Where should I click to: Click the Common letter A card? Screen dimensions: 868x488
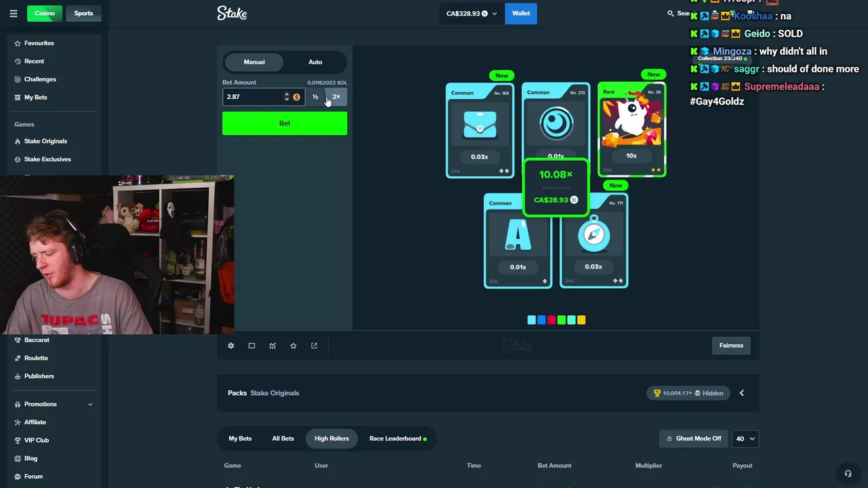point(517,241)
